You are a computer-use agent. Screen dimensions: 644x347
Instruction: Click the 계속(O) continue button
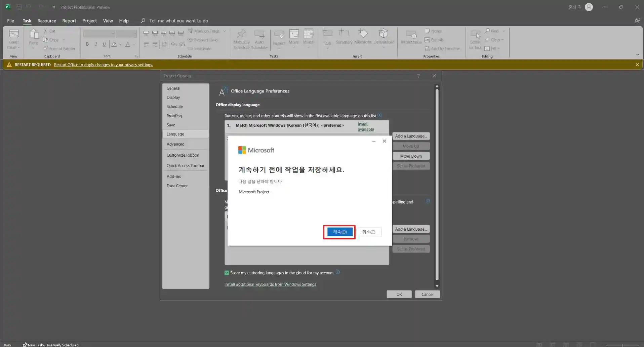339,232
